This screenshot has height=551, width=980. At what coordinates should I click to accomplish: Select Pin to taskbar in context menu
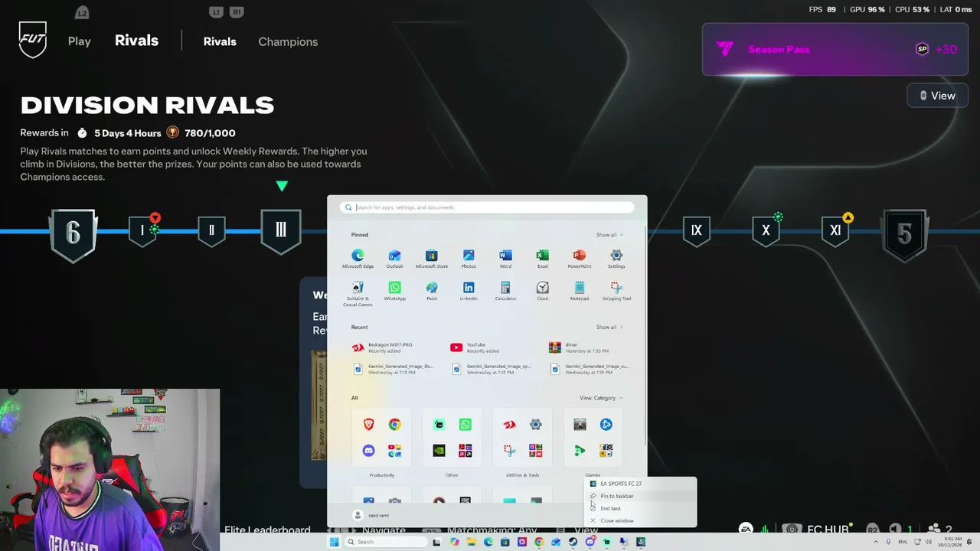[x=642, y=496]
